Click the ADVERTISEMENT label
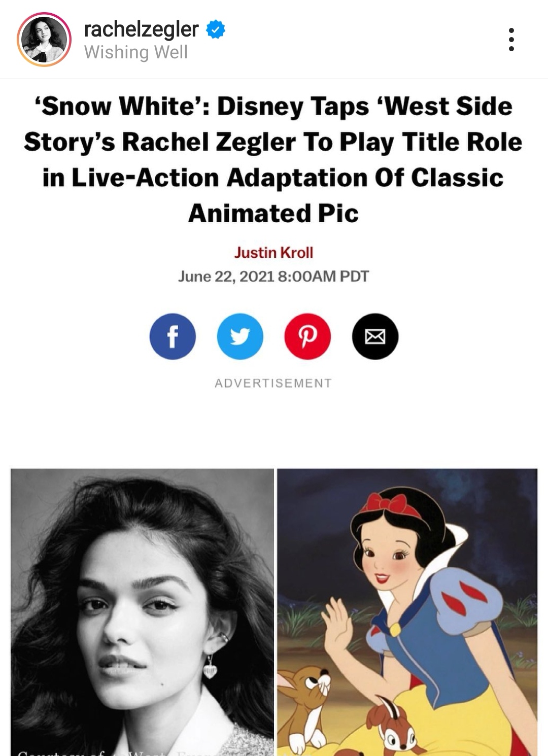 coord(273,383)
